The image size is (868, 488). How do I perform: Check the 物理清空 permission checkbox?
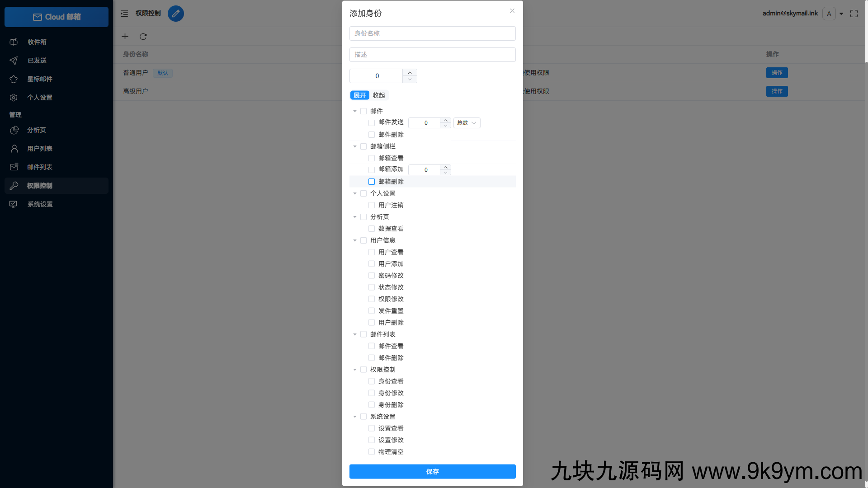coord(372,451)
